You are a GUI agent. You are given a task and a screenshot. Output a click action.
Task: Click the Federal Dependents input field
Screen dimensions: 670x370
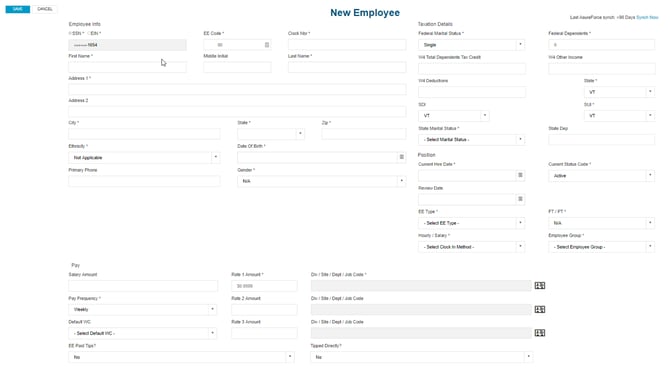601,45
